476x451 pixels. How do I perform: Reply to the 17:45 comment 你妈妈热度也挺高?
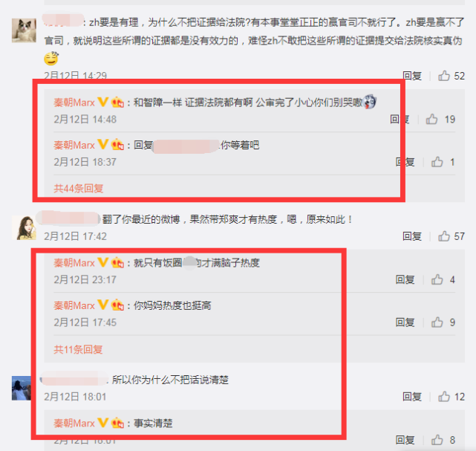pos(405,322)
